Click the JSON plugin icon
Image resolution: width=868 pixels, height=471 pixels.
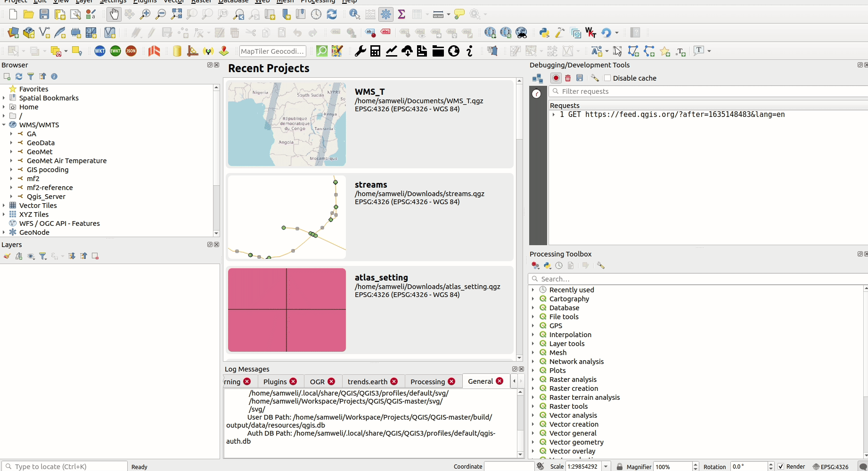[x=131, y=51]
